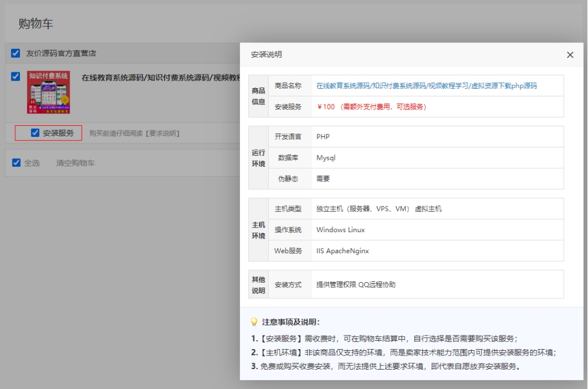Screen dimensions: 588x389
Task: Toggle the 友价源码官方直营店 store checkbox
Action: click(15, 53)
